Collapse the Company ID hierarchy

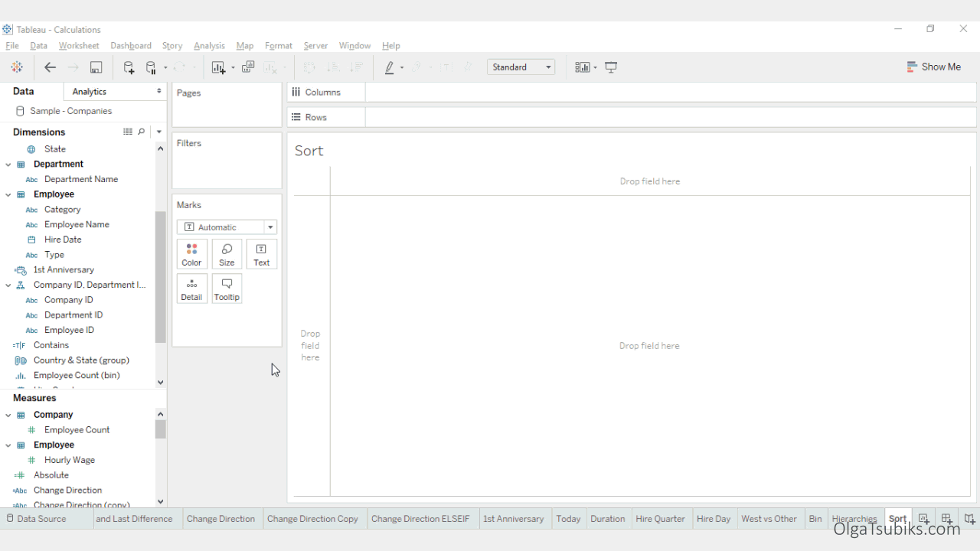(x=8, y=285)
